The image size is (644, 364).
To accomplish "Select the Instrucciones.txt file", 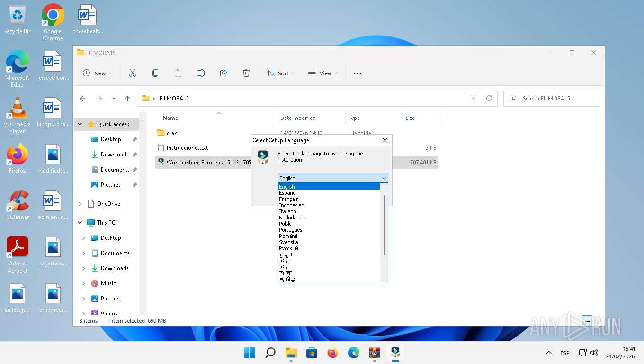I will pos(187,148).
